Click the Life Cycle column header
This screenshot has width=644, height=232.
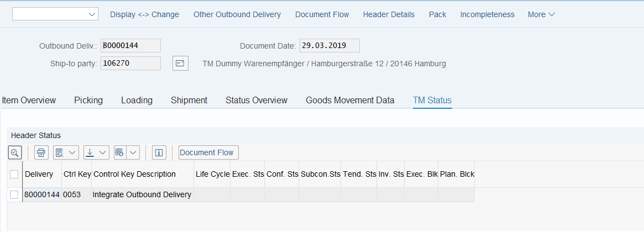click(x=212, y=174)
